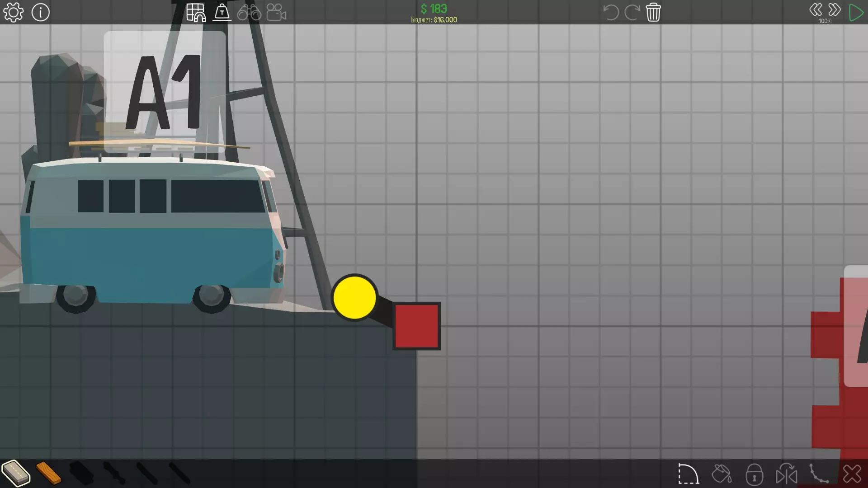Activate the arc trace tool

coord(689,474)
